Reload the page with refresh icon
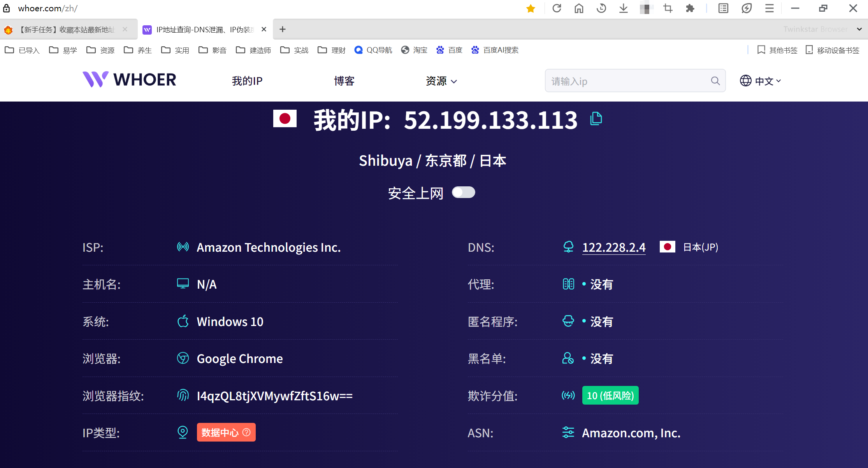 pyautogui.click(x=557, y=8)
